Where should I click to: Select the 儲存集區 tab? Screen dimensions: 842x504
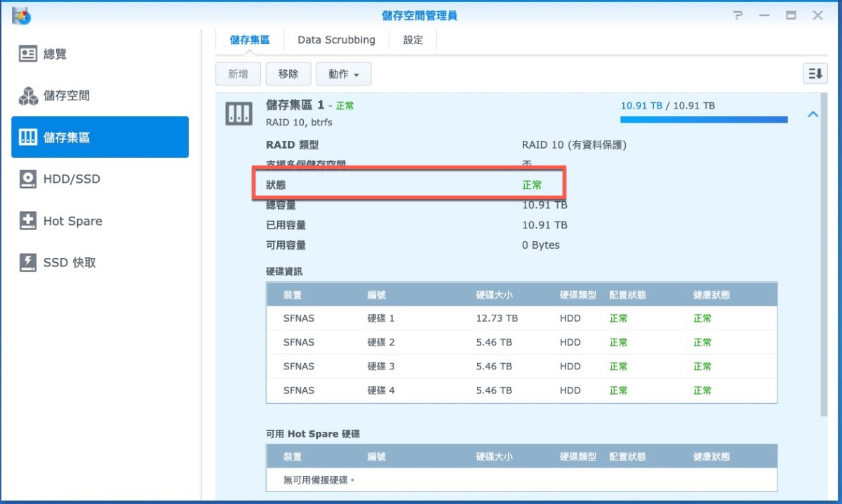click(250, 40)
